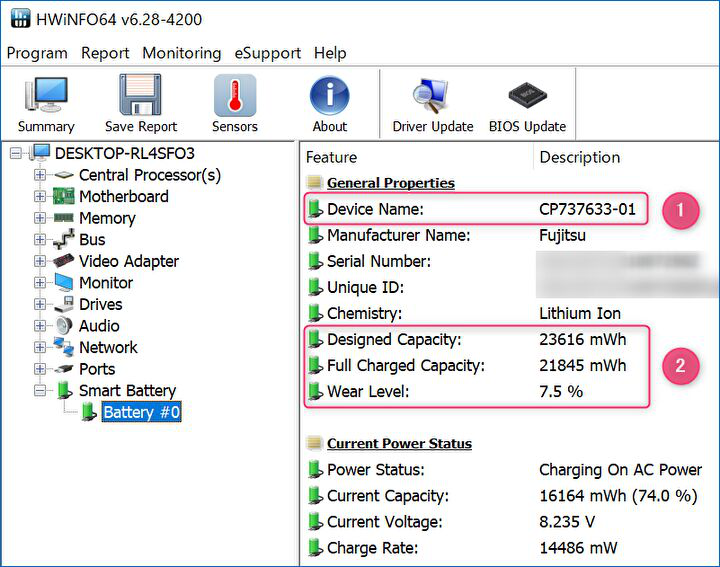This screenshot has width=720, height=567.
Task: Click the Bus tree icon
Action: pyautogui.click(x=63, y=239)
